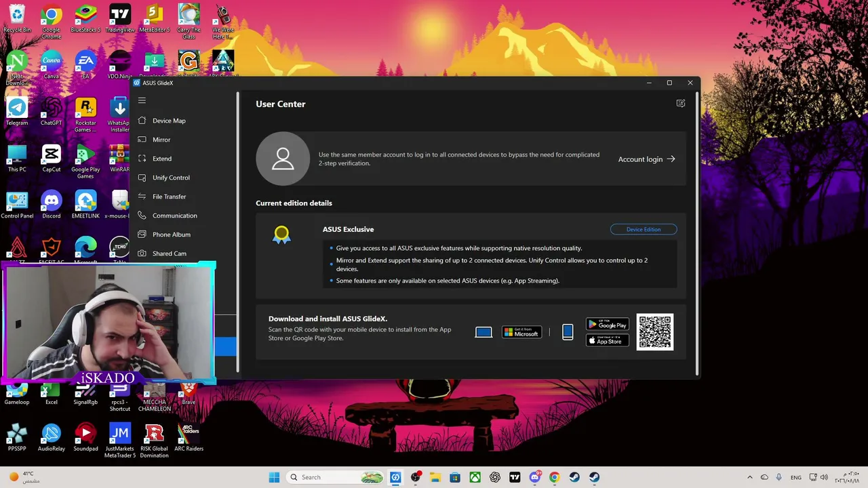Select the Telegram desktop shortcut
The image size is (868, 488).
point(17,112)
